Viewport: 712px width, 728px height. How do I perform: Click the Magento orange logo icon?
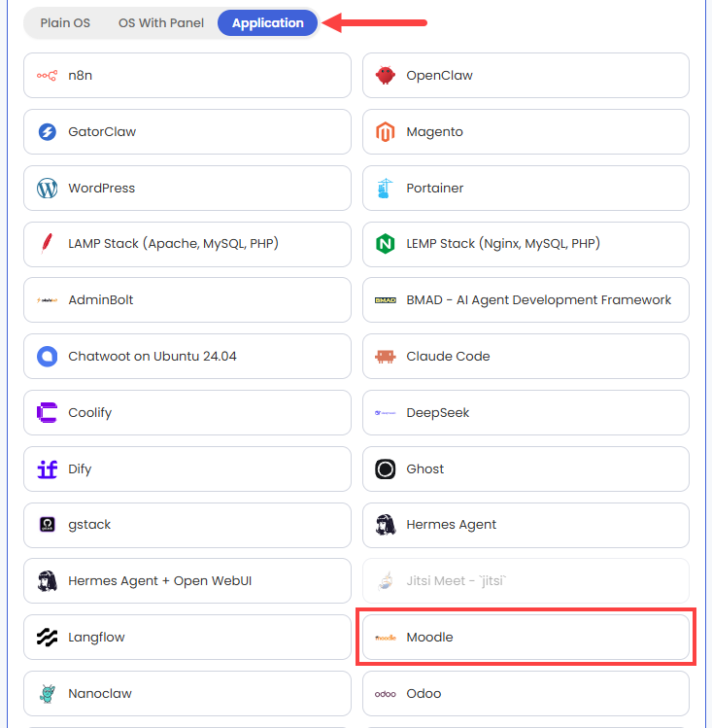(385, 132)
